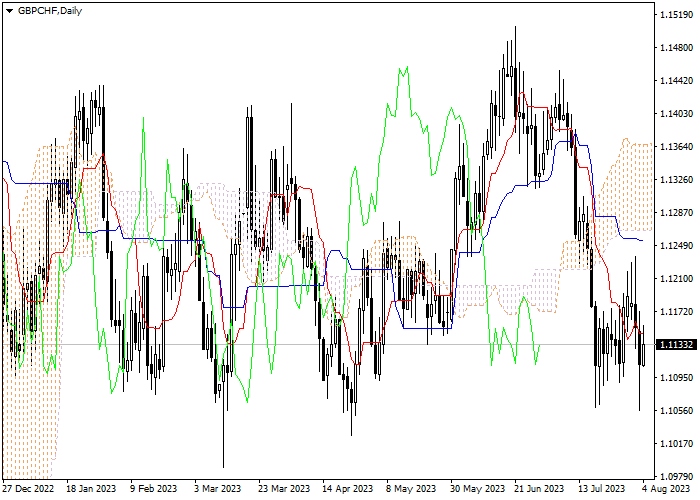Click the 9 Feb 2023 date label

[154, 489]
